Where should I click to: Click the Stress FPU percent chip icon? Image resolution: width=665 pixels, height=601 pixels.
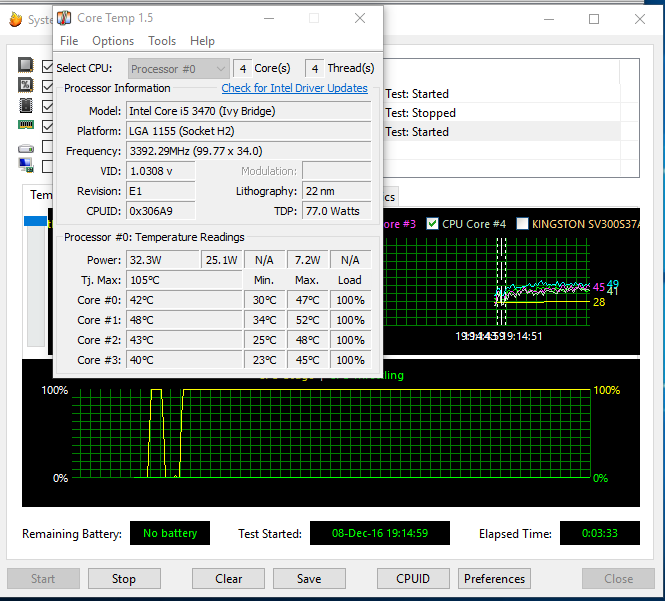[x=25, y=85]
